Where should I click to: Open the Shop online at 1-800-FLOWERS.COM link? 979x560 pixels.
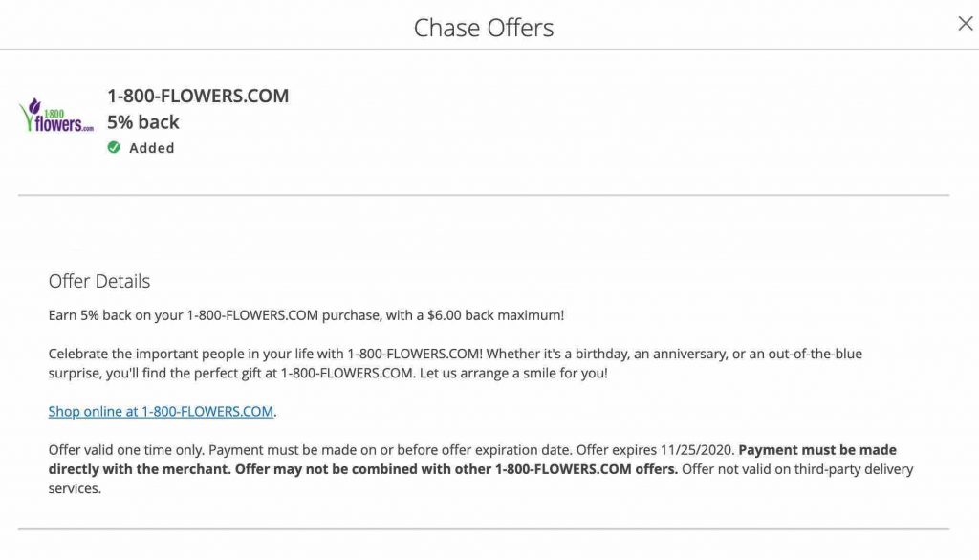click(161, 411)
